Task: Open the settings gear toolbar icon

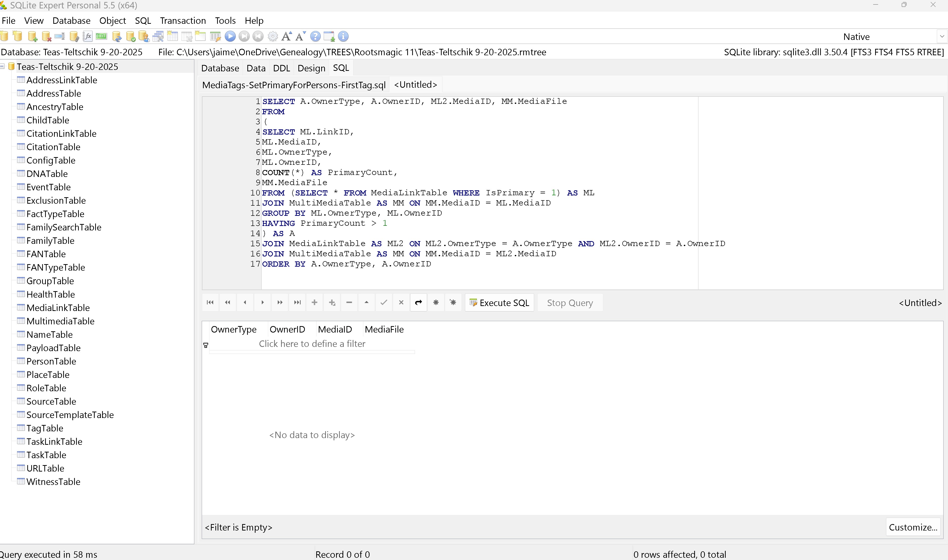Action: coord(272,37)
